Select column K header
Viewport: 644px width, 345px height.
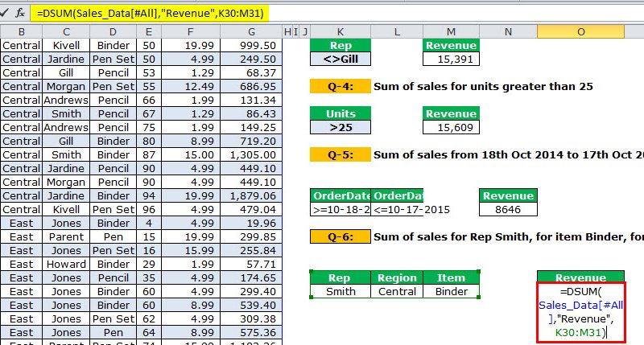pos(340,31)
